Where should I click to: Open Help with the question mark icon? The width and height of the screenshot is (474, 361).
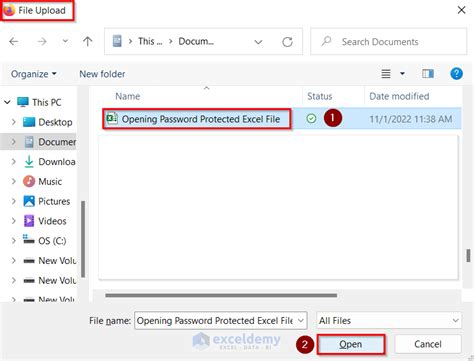coord(456,74)
